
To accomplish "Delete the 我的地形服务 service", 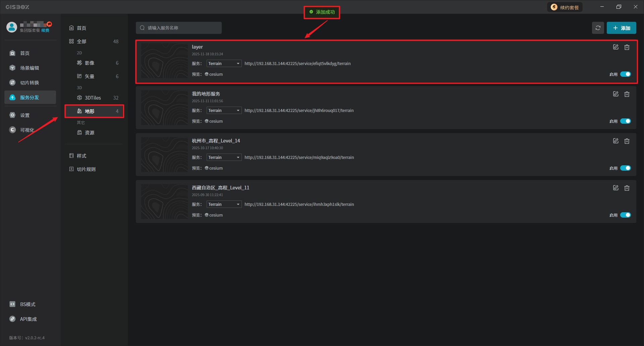I will pos(627,94).
